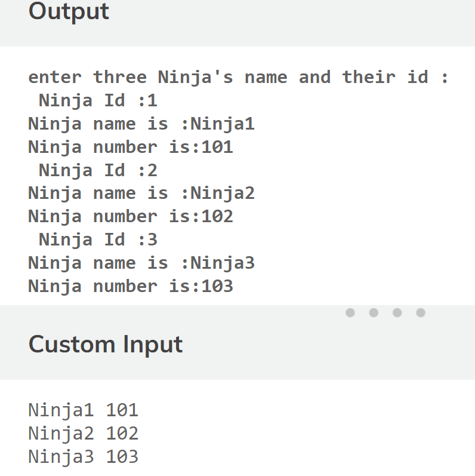Click the Custom Input section header
This screenshot has height=476, width=475.
pyautogui.click(x=106, y=345)
